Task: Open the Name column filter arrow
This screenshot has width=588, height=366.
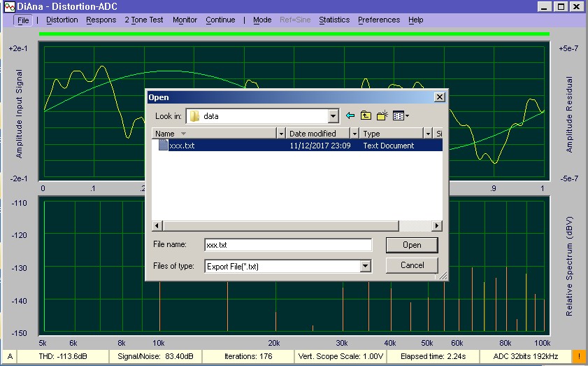Action: [281, 134]
